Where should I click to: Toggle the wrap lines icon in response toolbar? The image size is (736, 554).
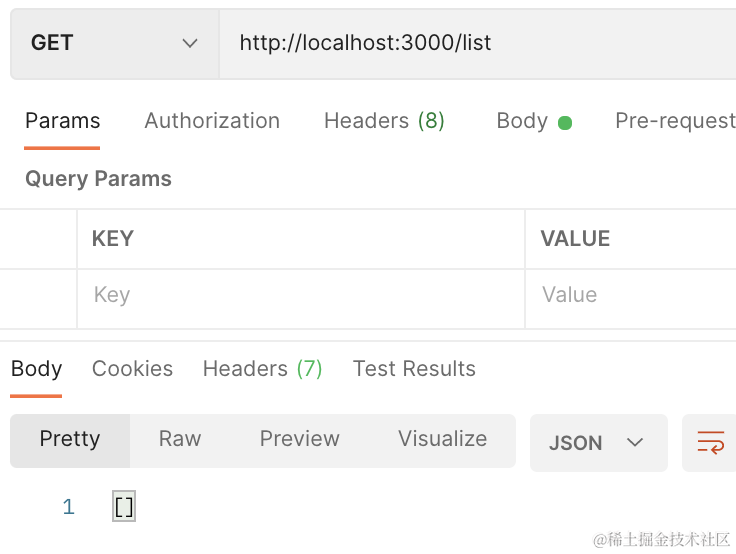(710, 442)
